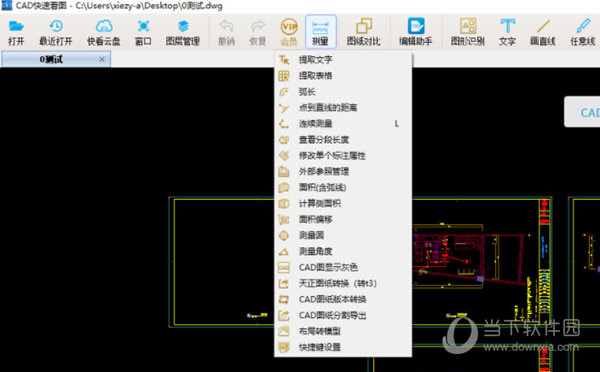Click the 撤销 undo icon
The image size is (600, 372).
[x=226, y=33]
